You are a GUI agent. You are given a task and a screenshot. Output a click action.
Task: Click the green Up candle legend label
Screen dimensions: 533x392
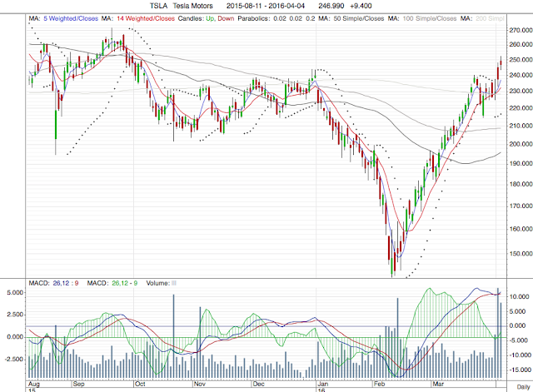(x=210, y=18)
